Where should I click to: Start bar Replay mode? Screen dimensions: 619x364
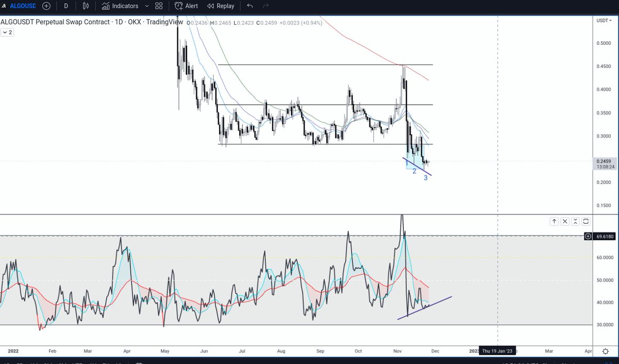pos(220,6)
